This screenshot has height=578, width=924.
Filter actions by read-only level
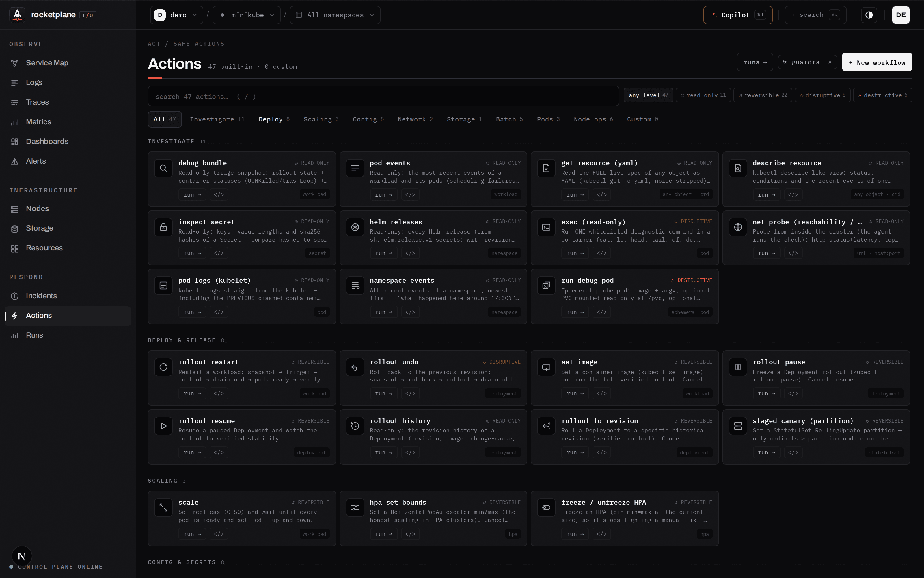coord(703,95)
